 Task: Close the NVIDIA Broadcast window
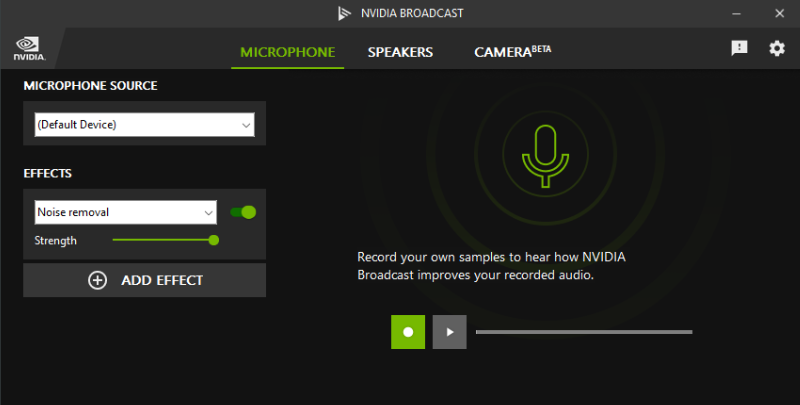click(780, 14)
